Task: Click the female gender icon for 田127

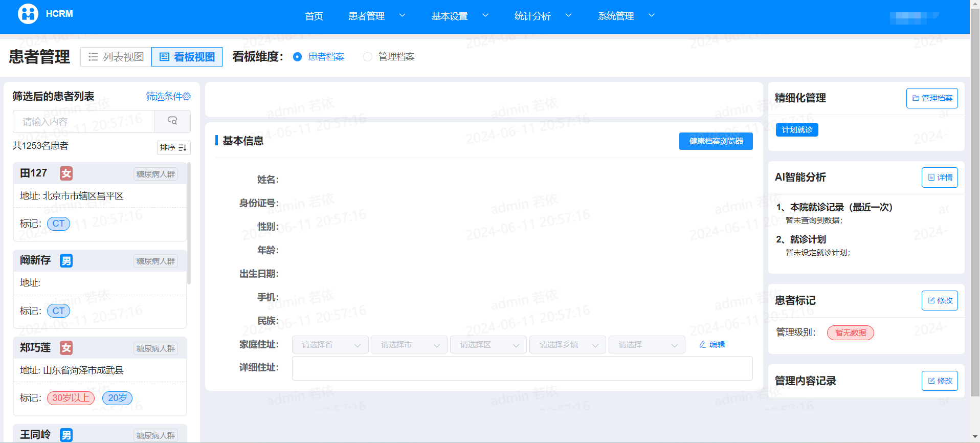Action: [66, 173]
